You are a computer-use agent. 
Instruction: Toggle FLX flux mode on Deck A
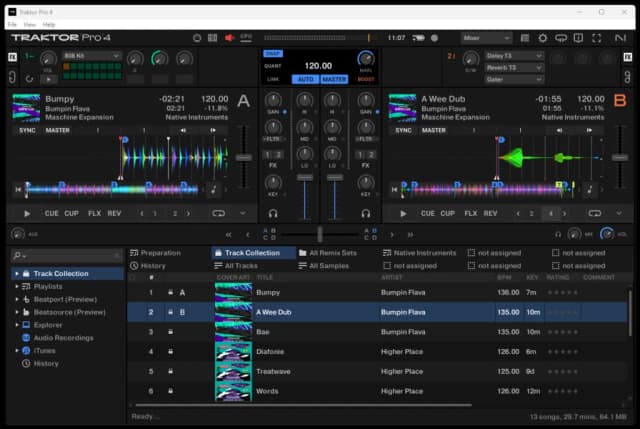point(94,213)
